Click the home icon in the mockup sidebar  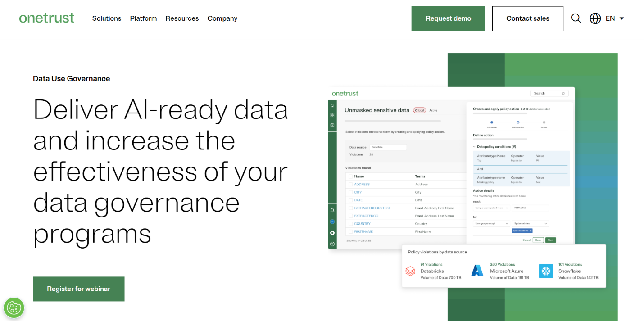[332, 105]
